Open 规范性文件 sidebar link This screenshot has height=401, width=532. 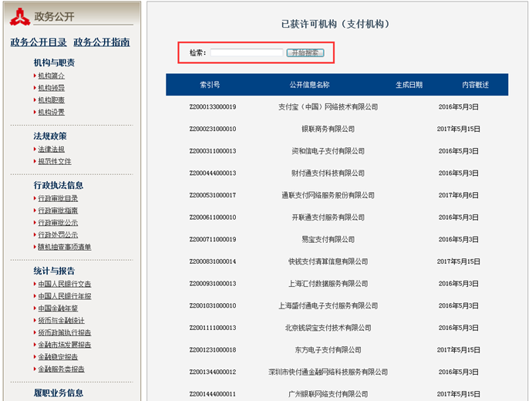55,161
